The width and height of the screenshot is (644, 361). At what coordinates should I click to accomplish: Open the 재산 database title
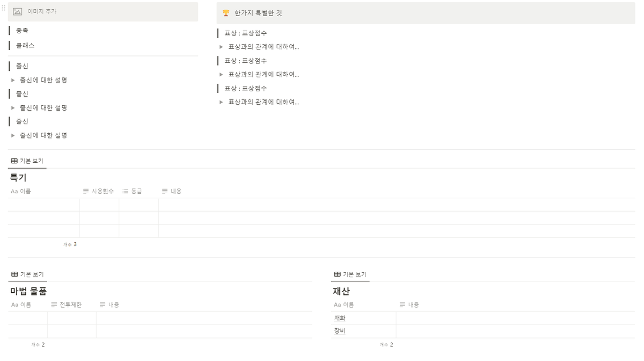[x=341, y=291]
